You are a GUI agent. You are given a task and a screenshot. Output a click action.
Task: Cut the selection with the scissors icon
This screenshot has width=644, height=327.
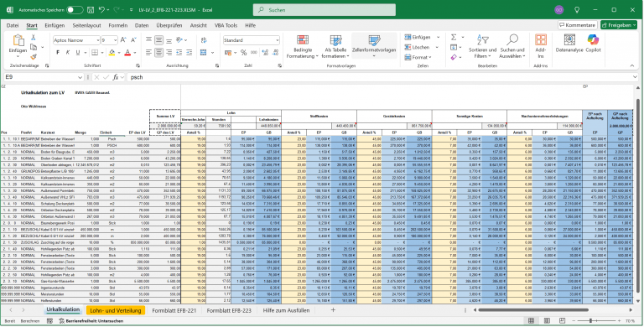click(x=34, y=38)
